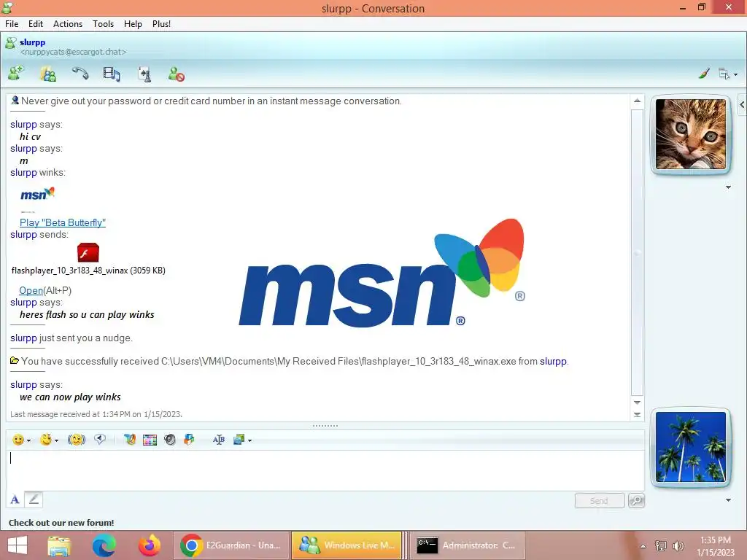Screen dimensions: 747x560
Task: Change the message font with A icon
Action: 15,499
